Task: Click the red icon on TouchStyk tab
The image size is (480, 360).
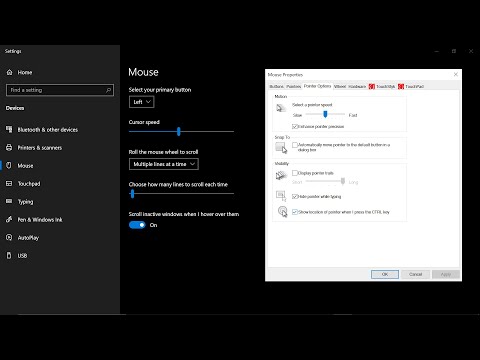Action: pos(372,86)
